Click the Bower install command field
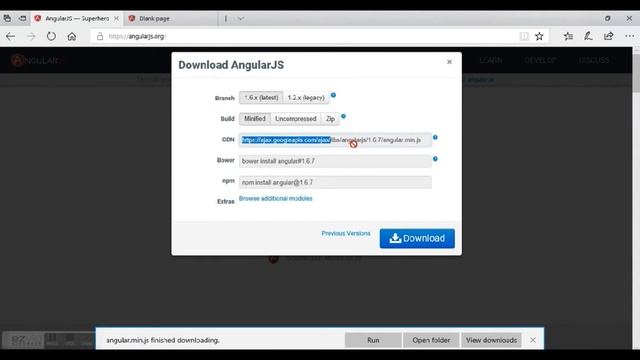Viewport: 640px width, 360px height. pyautogui.click(x=335, y=161)
